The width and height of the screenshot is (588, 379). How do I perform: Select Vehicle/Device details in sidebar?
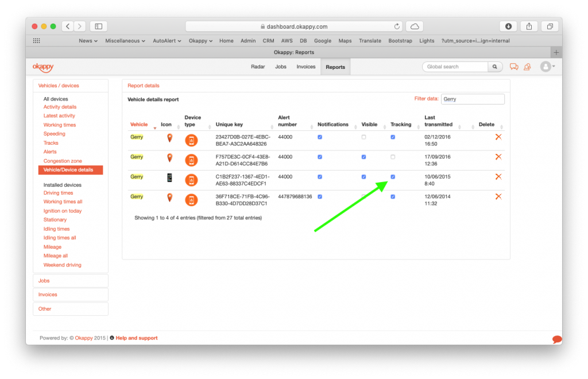71,170
